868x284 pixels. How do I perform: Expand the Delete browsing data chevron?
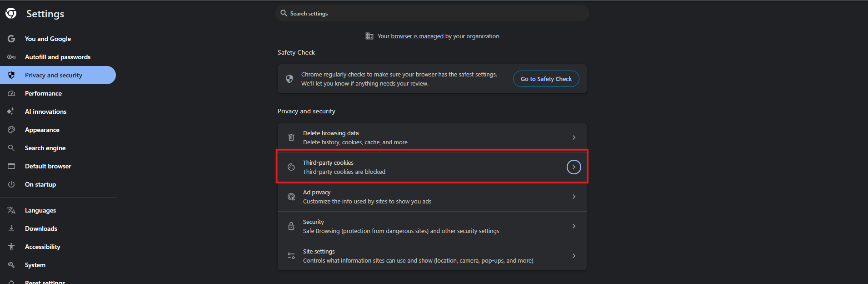[x=574, y=137]
